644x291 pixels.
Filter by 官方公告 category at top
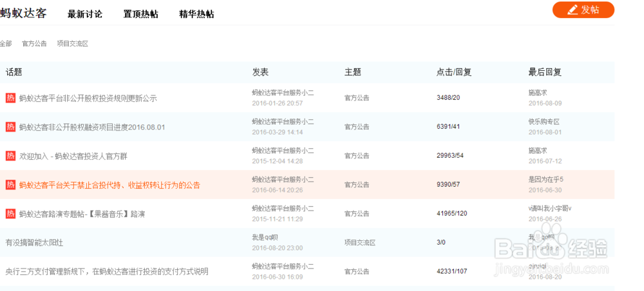tap(35, 44)
